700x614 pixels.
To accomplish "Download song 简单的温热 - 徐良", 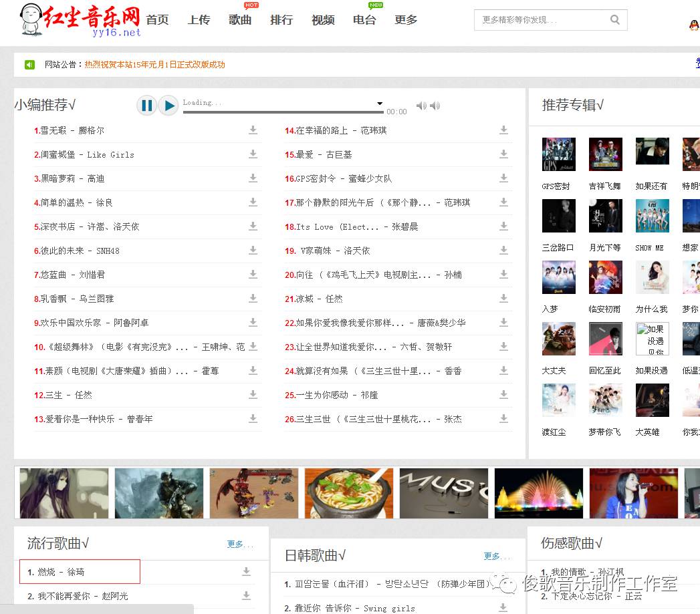I will (253, 202).
